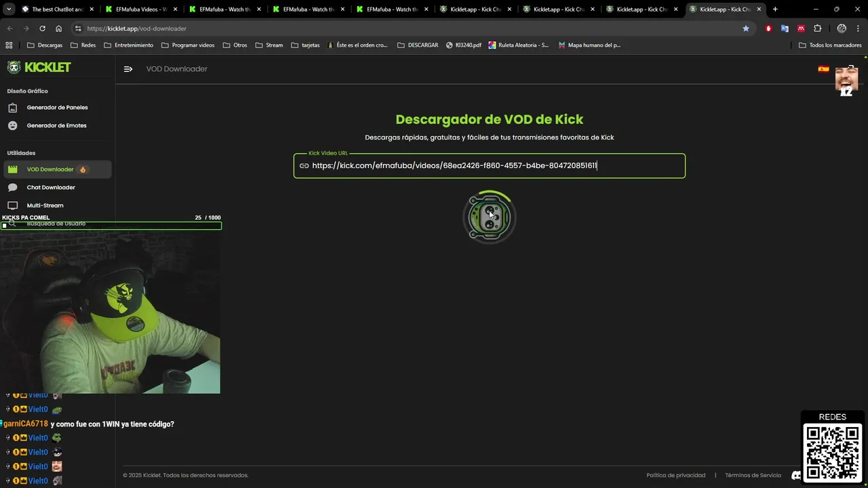Open the Ruleta Aleatoria bookmark
The image size is (868, 488).
(519, 45)
